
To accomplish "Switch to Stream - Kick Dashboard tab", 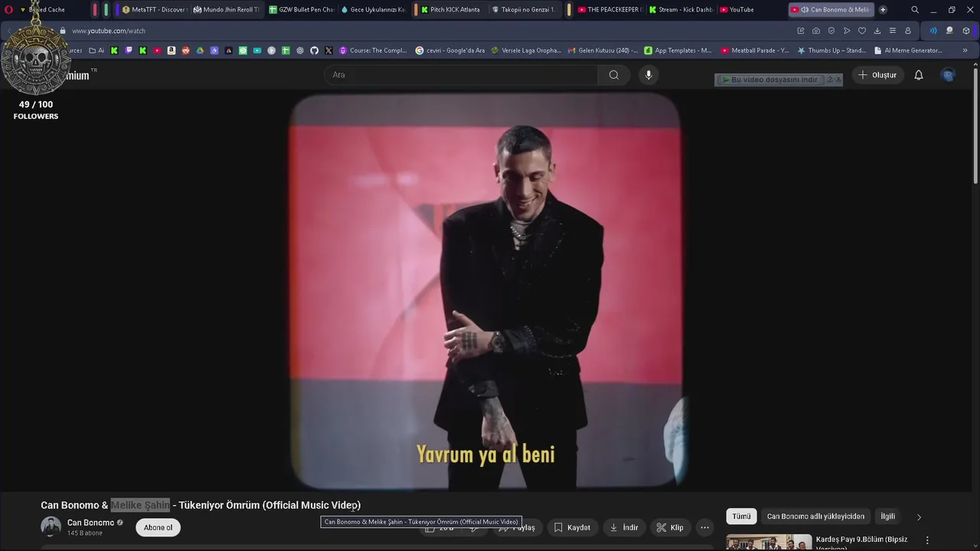I will point(681,10).
